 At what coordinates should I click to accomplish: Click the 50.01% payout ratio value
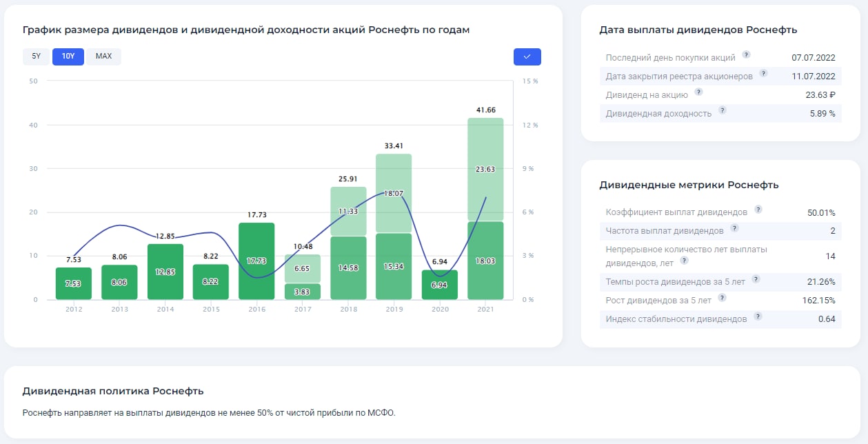(821, 212)
